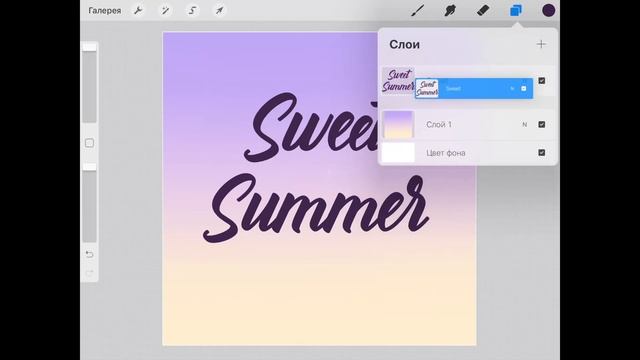Click the brush size slider
The height and width of the screenshot is (360, 640).
89,82
